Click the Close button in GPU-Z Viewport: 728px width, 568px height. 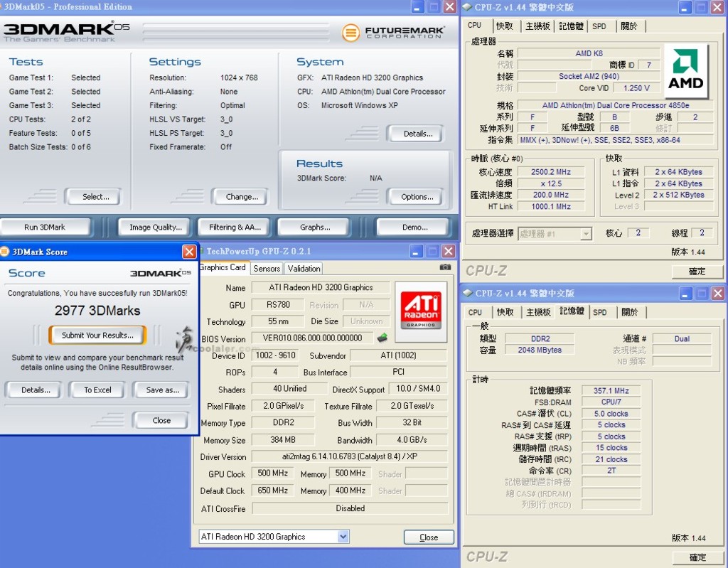point(429,537)
